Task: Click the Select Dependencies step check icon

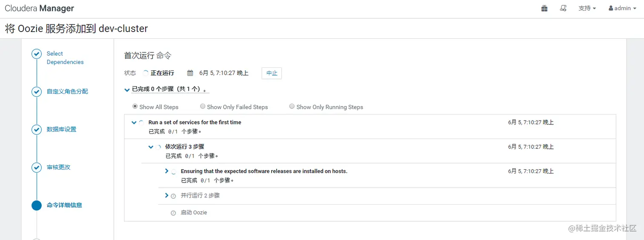Action: [x=37, y=54]
